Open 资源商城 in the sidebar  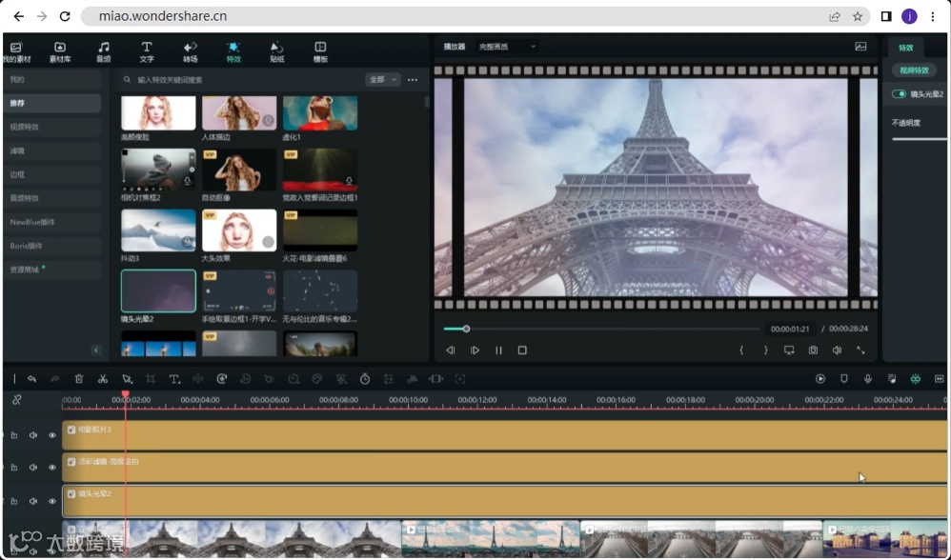(52, 270)
